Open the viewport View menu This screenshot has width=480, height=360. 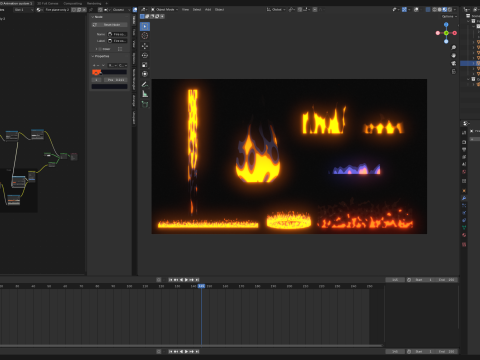click(185, 10)
